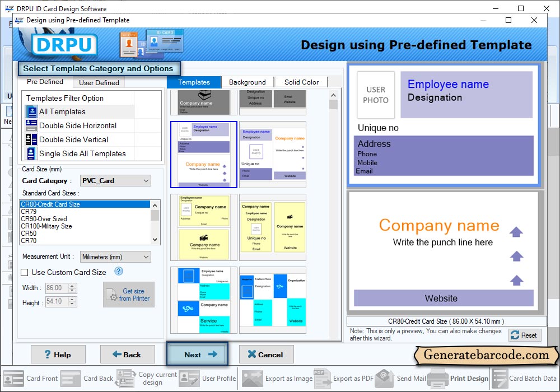Click the Double Side Vertical icon
The image size is (560, 392).
(31, 139)
